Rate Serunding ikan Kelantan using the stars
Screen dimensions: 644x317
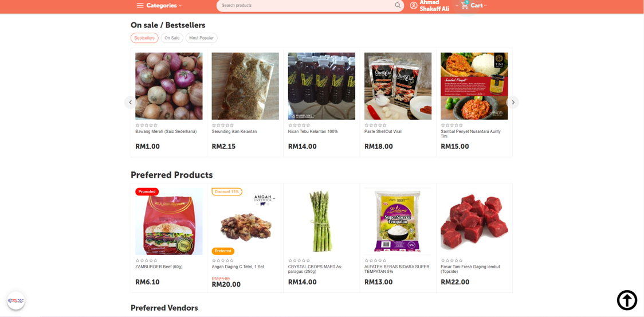[221, 125]
